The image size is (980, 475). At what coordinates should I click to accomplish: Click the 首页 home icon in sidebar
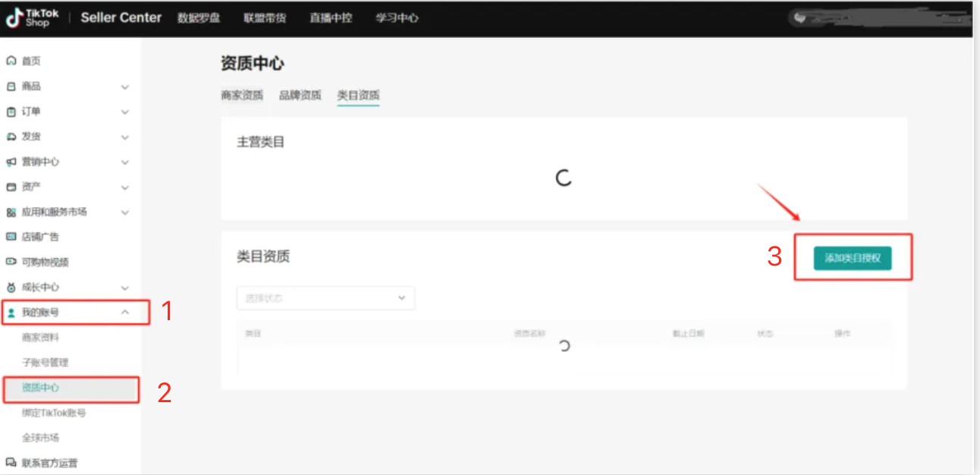click(x=11, y=61)
